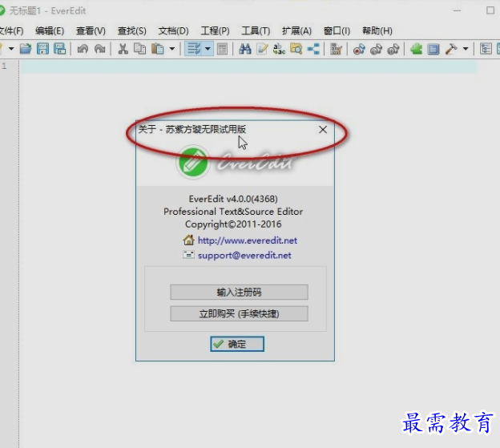The image size is (500, 448).
Task: Click the Save All double-floppy icon
Action: pos(59,49)
